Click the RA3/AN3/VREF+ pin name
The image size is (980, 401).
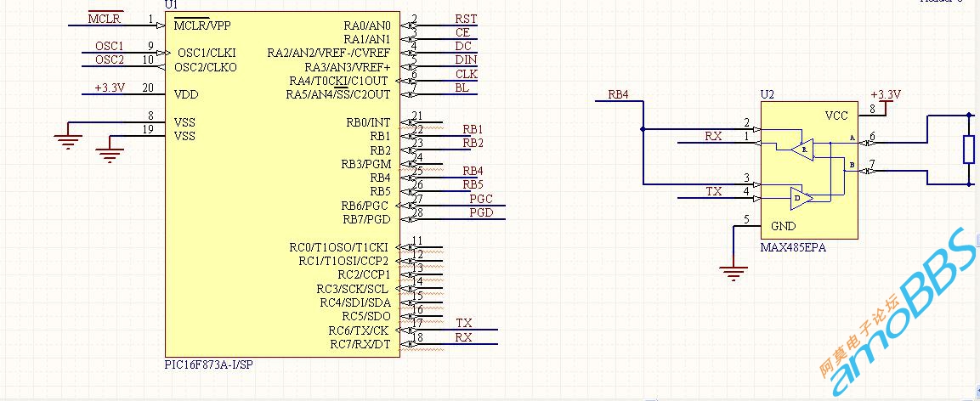[x=348, y=67]
